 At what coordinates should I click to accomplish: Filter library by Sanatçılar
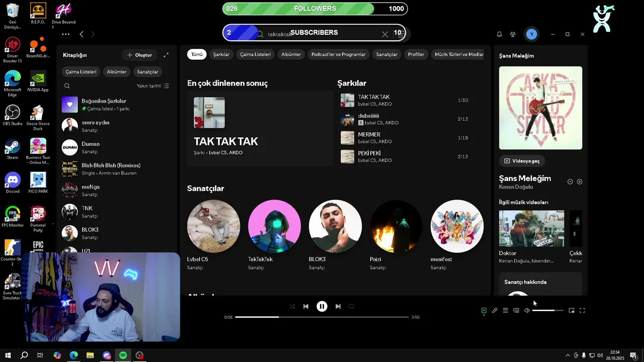click(x=147, y=72)
